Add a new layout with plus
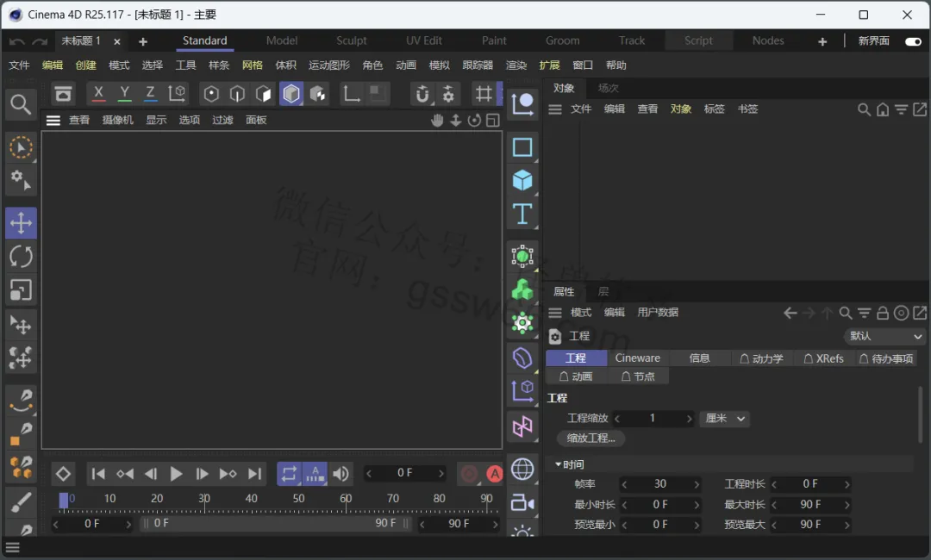This screenshot has height=560, width=931. 822,41
